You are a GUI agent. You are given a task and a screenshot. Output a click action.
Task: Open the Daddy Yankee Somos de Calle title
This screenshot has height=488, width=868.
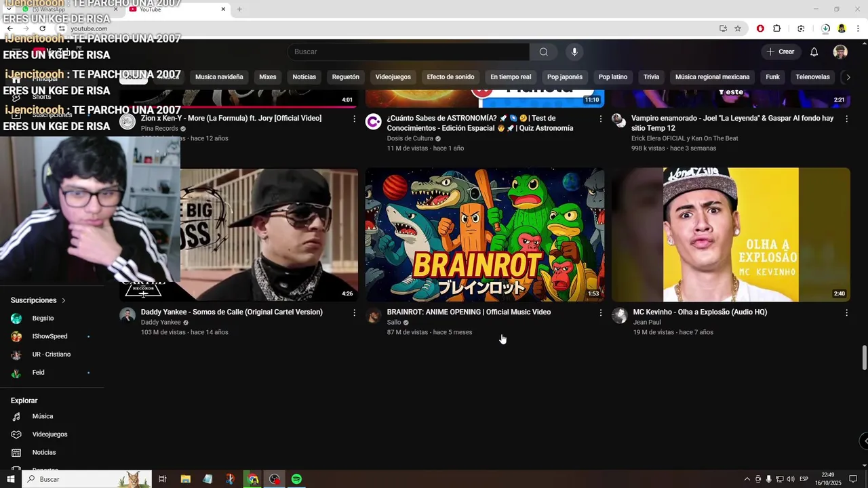[231, 312]
